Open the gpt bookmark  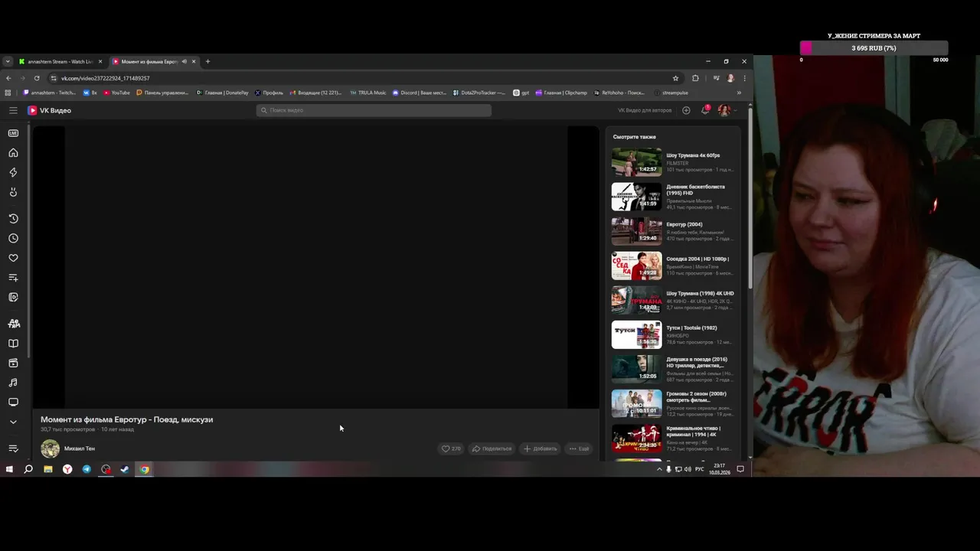(521, 93)
